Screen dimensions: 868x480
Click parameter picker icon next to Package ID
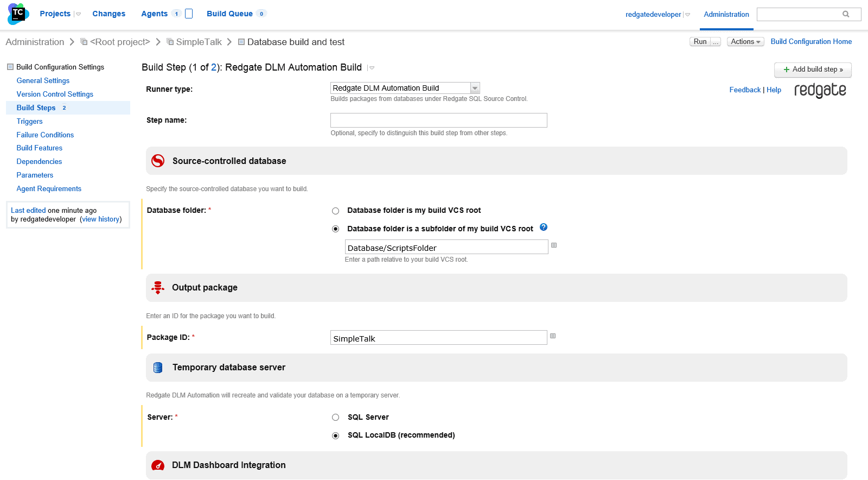pyautogui.click(x=553, y=336)
